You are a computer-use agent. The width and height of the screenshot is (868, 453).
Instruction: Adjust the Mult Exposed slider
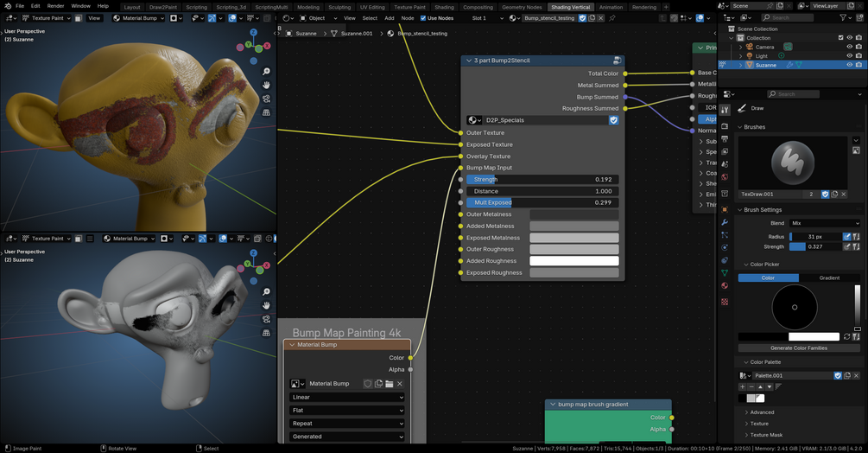pos(542,202)
